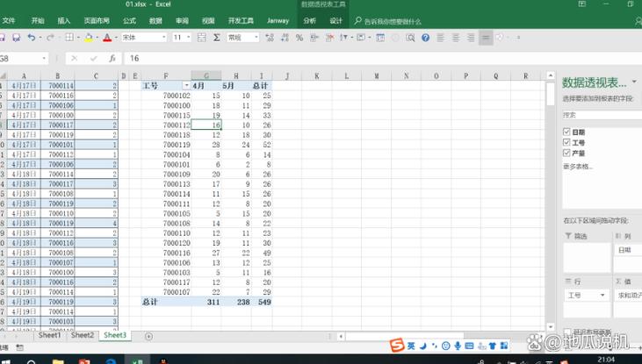Click the sort and filter funnel icon

pos(343,38)
